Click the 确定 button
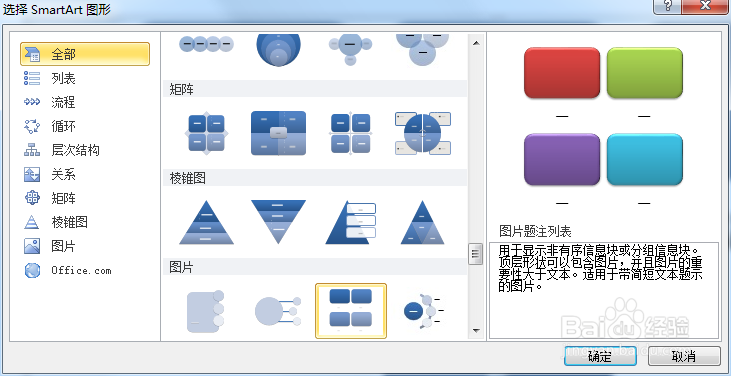The image size is (731, 376). (x=600, y=356)
